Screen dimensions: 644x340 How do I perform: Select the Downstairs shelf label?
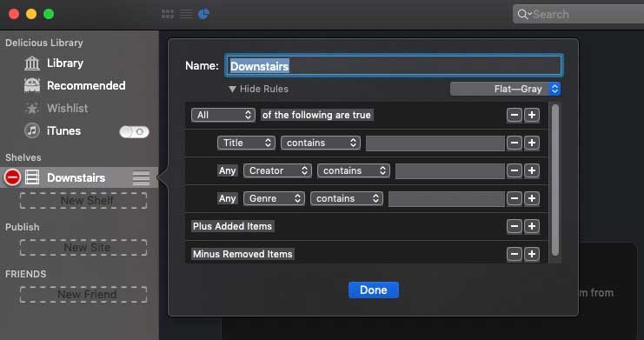(x=76, y=177)
